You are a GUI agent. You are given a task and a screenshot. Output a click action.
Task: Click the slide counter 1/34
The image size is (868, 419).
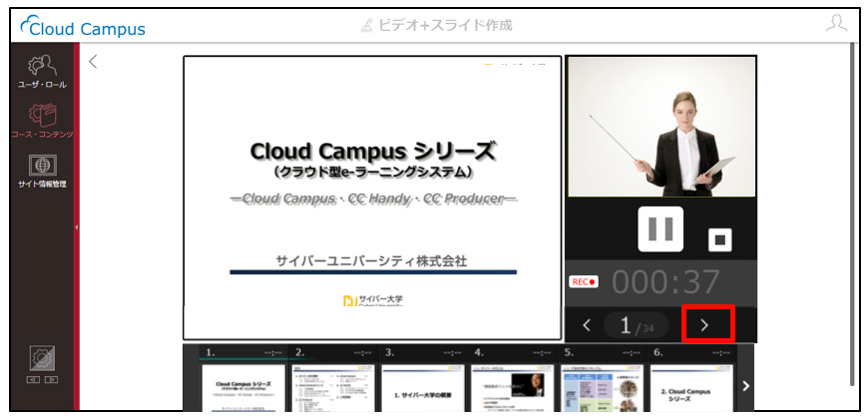click(637, 325)
